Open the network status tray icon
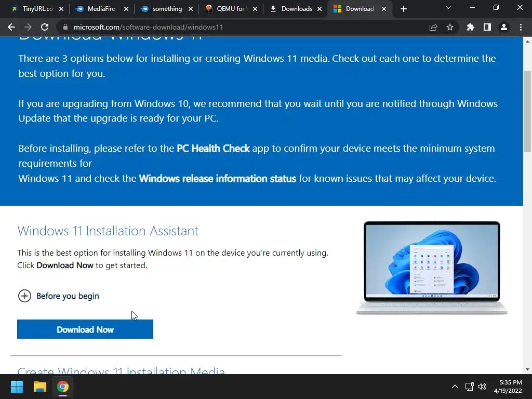Image resolution: width=532 pixels, height=399 pixels. [x=469, y=387]
